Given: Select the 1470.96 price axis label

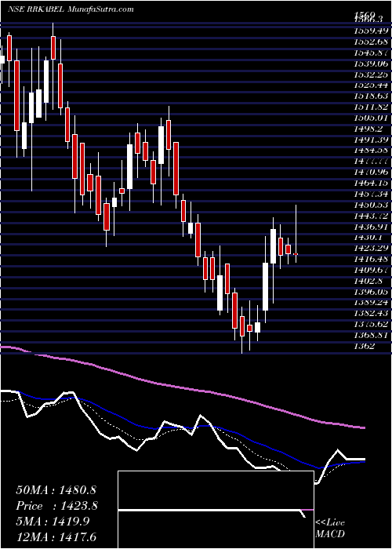Looking at the screenshot, I should pyautogui.click(x=372, y=172).
